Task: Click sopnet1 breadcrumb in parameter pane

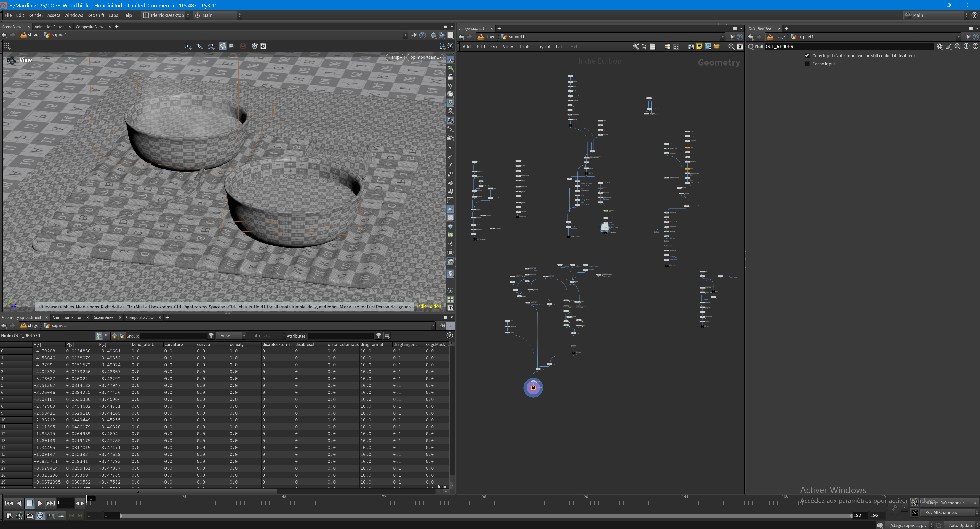Action: [802, 37]
